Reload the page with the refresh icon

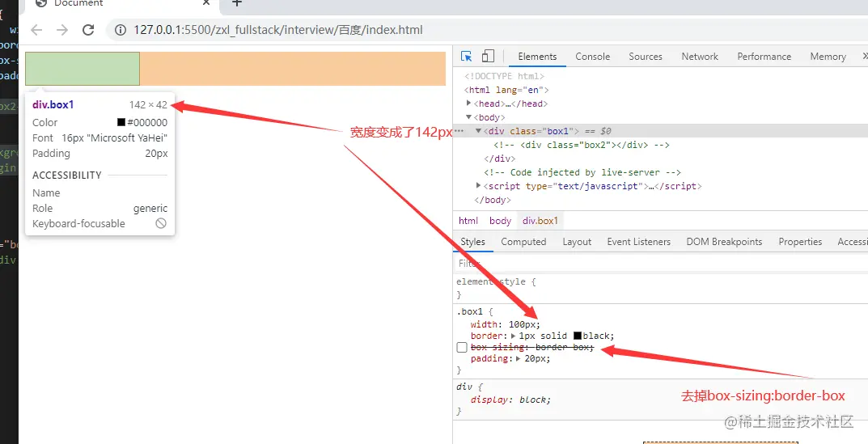[x=88, y=30]
